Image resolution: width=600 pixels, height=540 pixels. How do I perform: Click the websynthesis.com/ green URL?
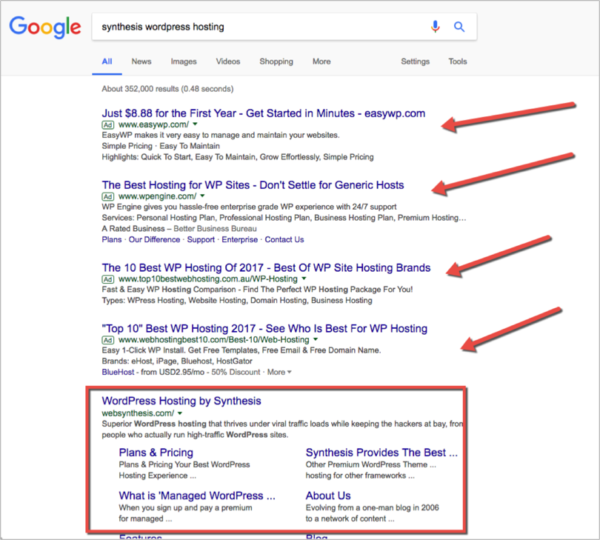tap(138, 413)
